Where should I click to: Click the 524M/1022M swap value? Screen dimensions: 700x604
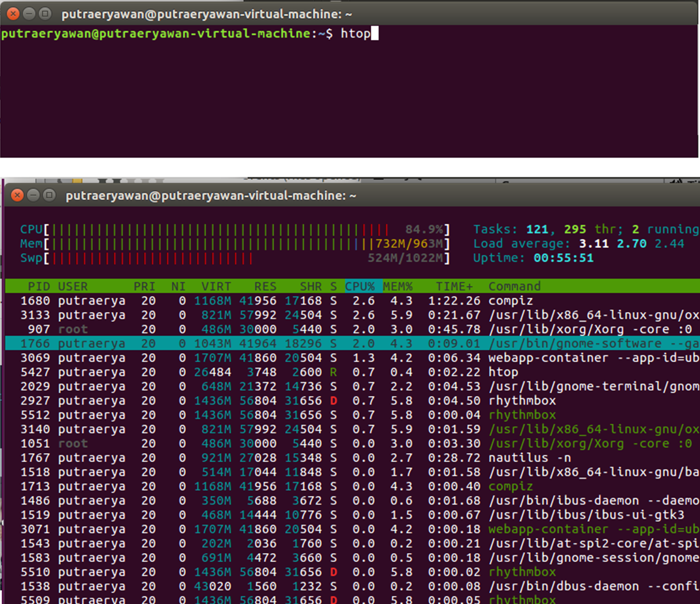point(405,258)
